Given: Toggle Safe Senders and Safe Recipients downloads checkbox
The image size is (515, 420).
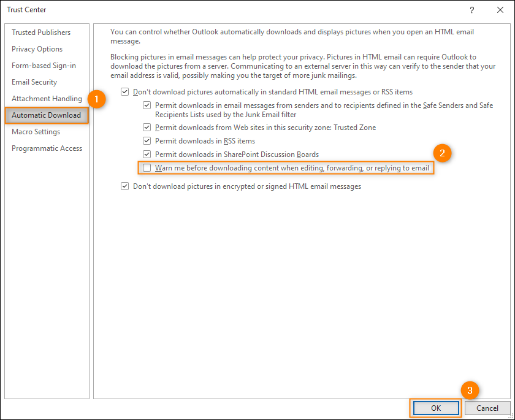Looking at the screenshot, I should tap(147, 105).
